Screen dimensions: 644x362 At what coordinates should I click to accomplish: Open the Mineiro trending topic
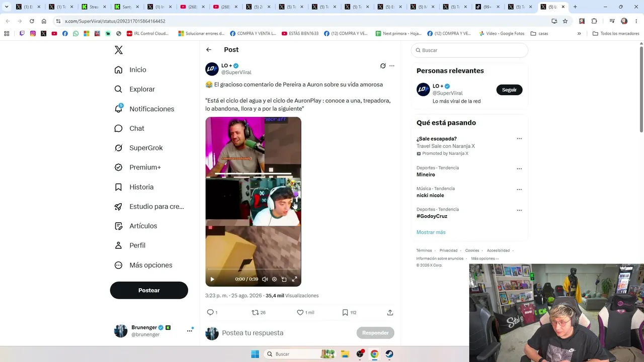click(426, 174)
